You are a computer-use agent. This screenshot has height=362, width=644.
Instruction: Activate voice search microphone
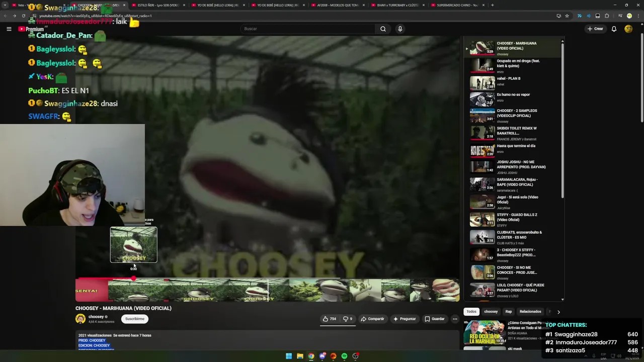[x=400, y=29]
